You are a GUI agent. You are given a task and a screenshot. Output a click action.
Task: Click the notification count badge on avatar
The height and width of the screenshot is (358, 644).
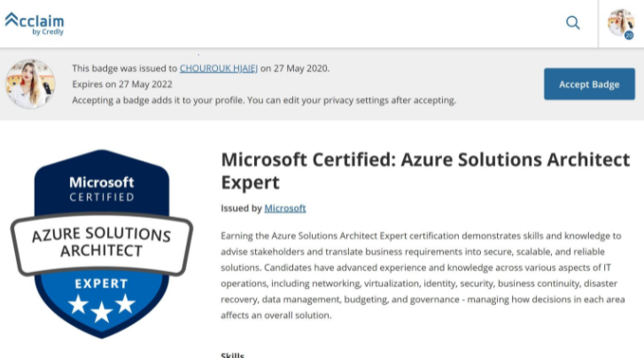[x=629, y=35]
